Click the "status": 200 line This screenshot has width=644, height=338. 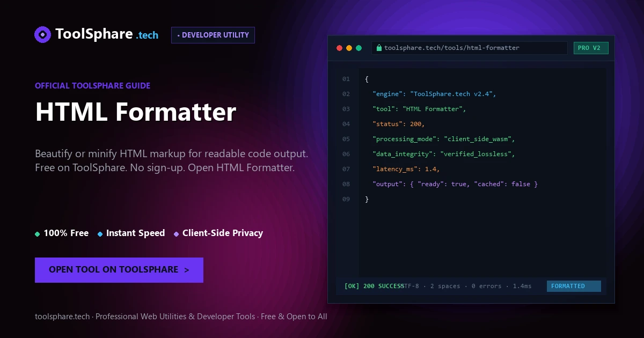[399, 124]
